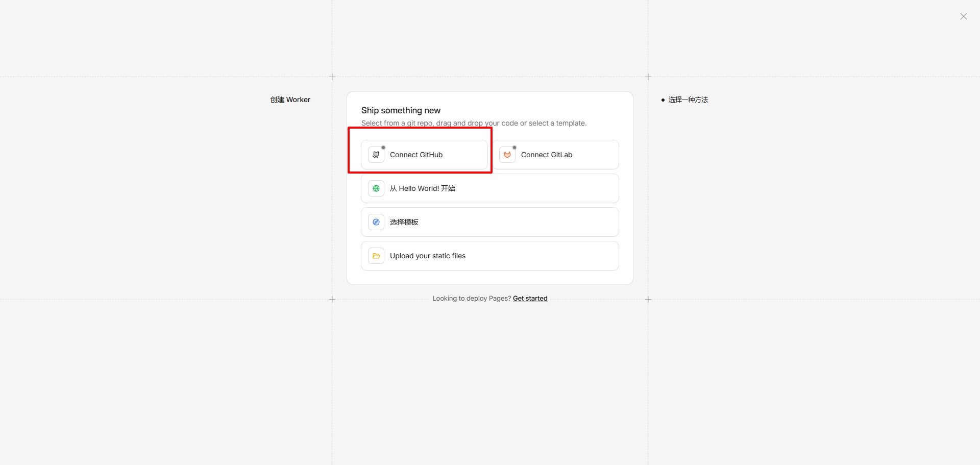
Task: Click the bullet beside 选择一种方法
Action: [x=663, y=100]
